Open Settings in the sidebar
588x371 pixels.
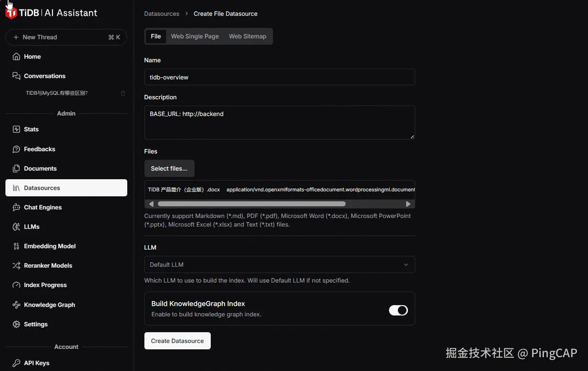pos(66,324)
